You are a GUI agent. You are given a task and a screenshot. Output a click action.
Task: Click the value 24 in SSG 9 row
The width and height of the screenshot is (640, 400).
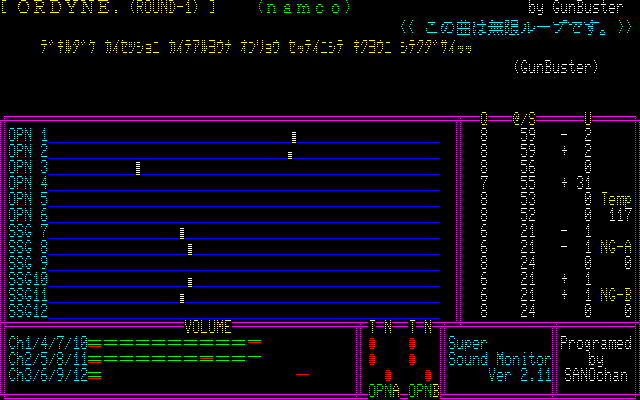point(528,263)
